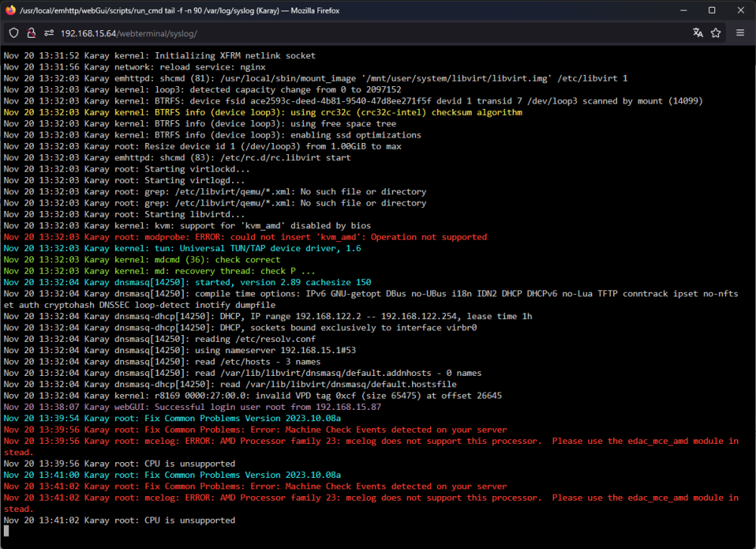756x549 pixels.
Task: Click 'Resize device id 1' log line
Action: pyautogui.click(x=203, y=146)
